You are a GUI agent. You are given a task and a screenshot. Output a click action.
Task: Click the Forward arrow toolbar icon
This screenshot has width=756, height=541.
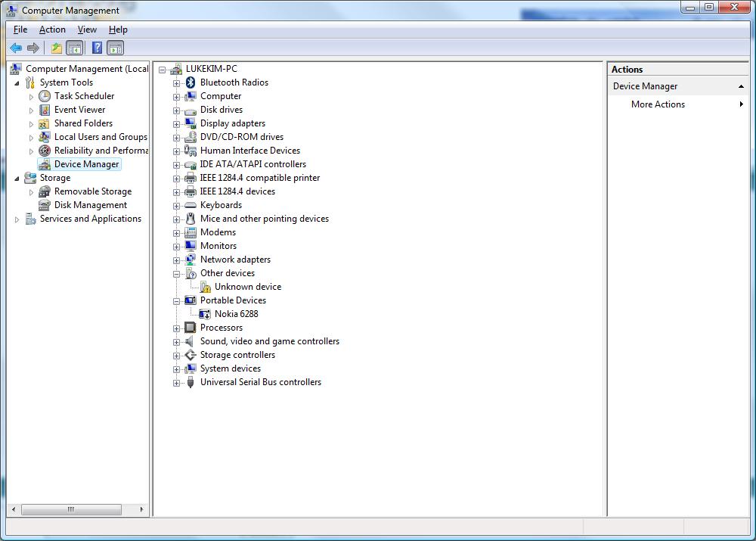33,48
